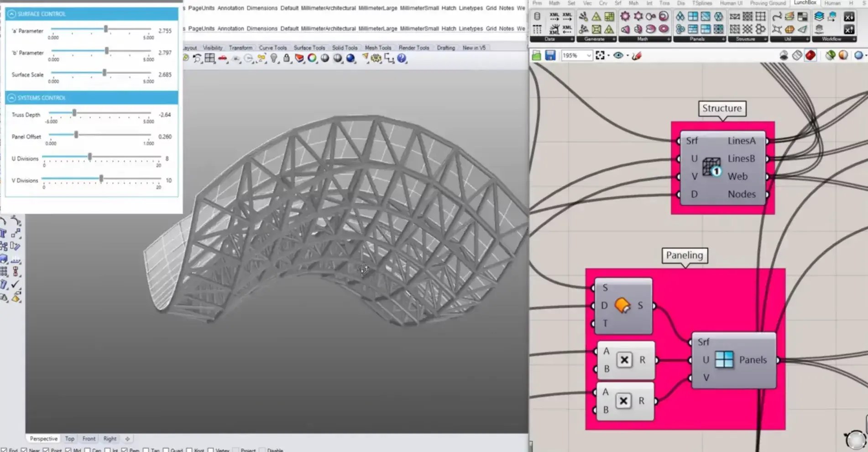Viewport: 868px width, 452px height.
Task: Click the save file icon in Grasshopper canvas
Action: pyautogui.click(x=550, y=55)
